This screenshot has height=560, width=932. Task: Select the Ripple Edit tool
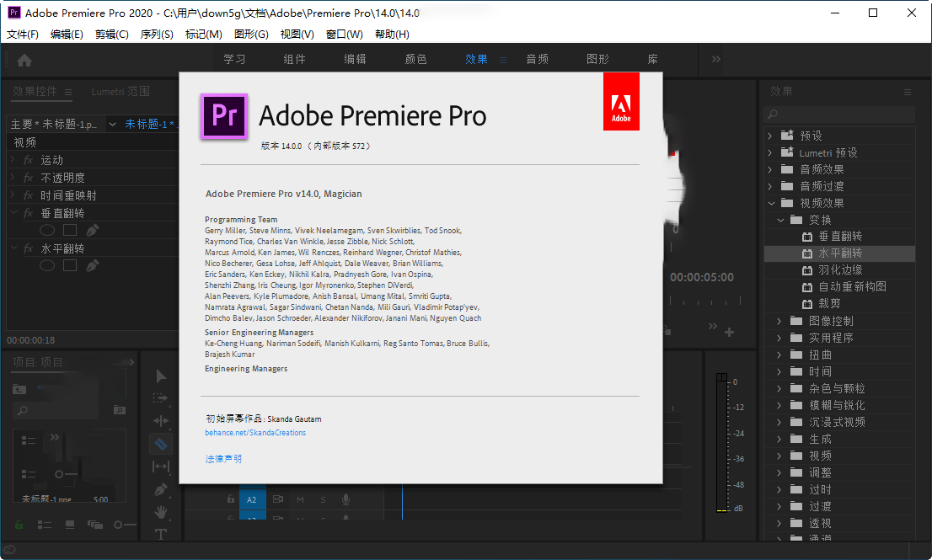[x=161, y=421]
